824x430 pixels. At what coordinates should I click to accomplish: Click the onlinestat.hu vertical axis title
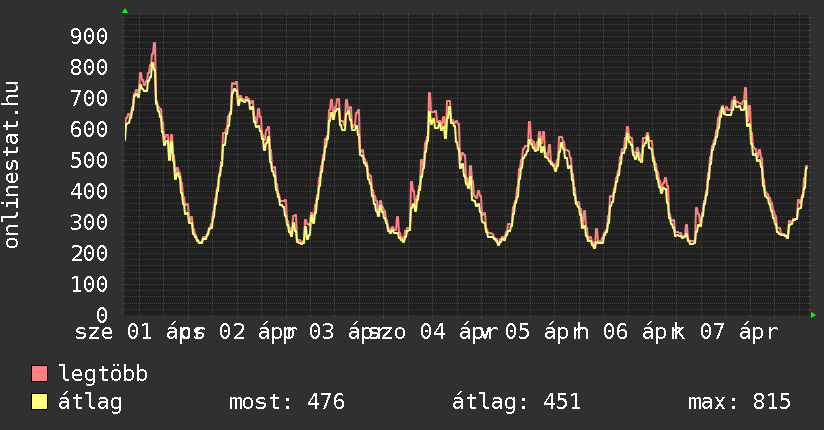pyautogui.click(x=13, y=165)
